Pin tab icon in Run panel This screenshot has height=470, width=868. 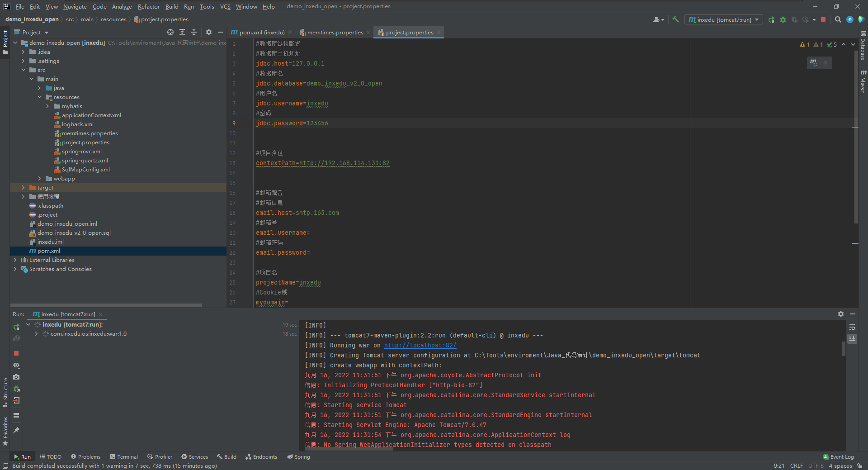pos(16,430)
